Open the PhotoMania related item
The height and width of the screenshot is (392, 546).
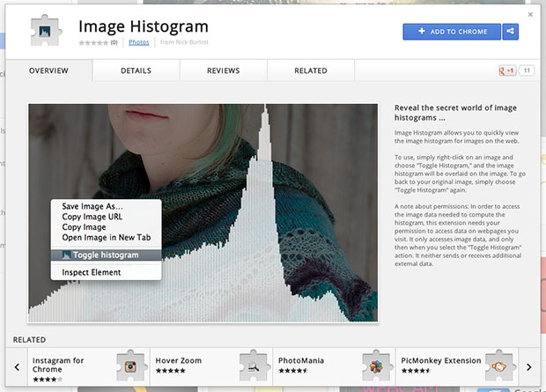pos(335,367)
